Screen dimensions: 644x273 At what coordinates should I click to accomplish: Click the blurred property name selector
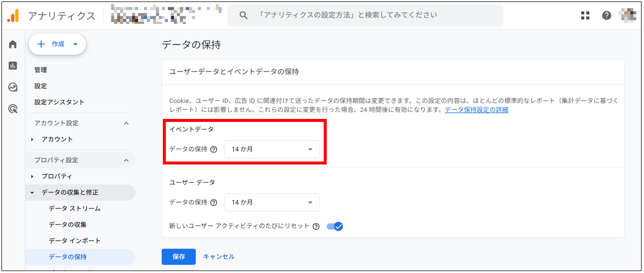165,15
